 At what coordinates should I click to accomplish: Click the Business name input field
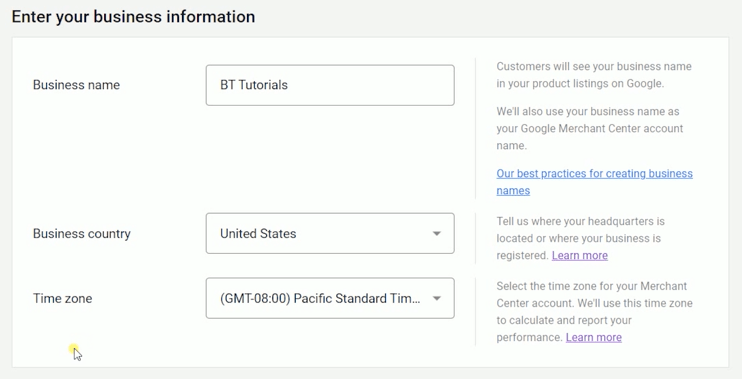click(330, 85)
